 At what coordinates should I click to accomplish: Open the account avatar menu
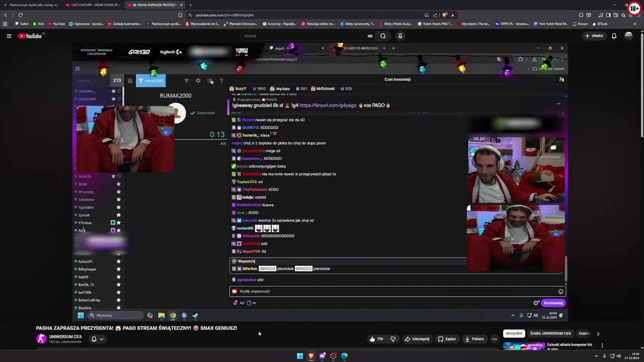point(628,36)
